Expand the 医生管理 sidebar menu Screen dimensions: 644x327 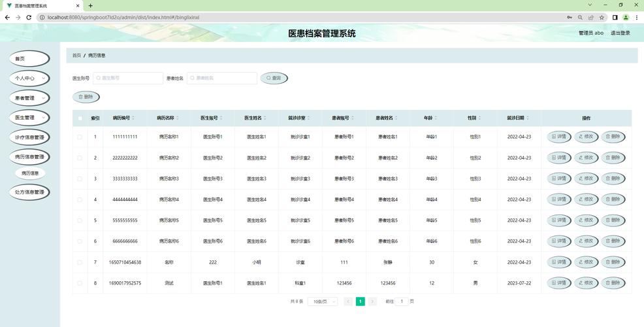(29, 118)
